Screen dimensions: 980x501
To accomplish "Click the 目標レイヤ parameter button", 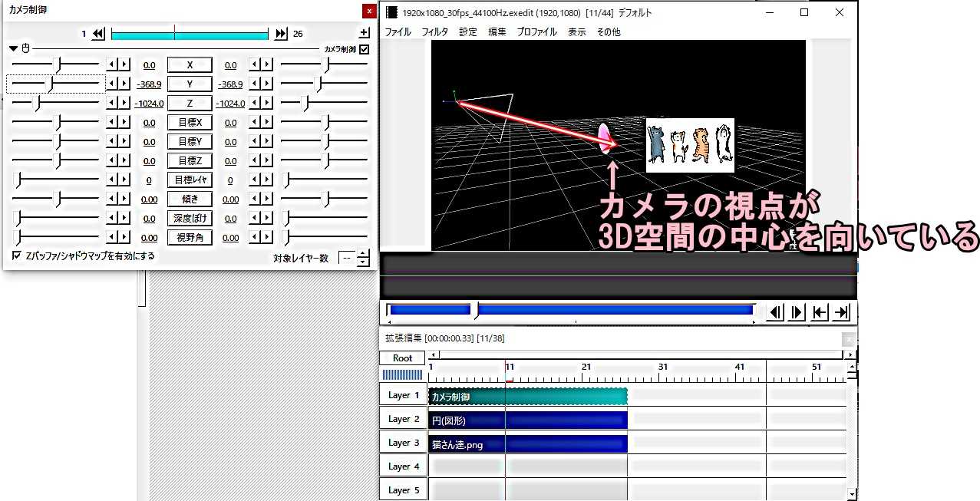I will [x=190, y=180].
